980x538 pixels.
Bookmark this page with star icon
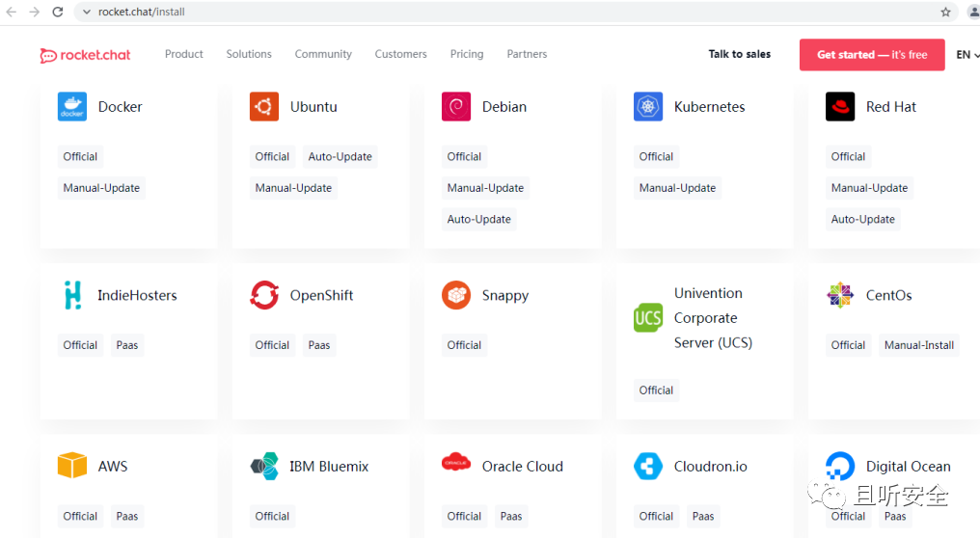(x=945, y=12)
